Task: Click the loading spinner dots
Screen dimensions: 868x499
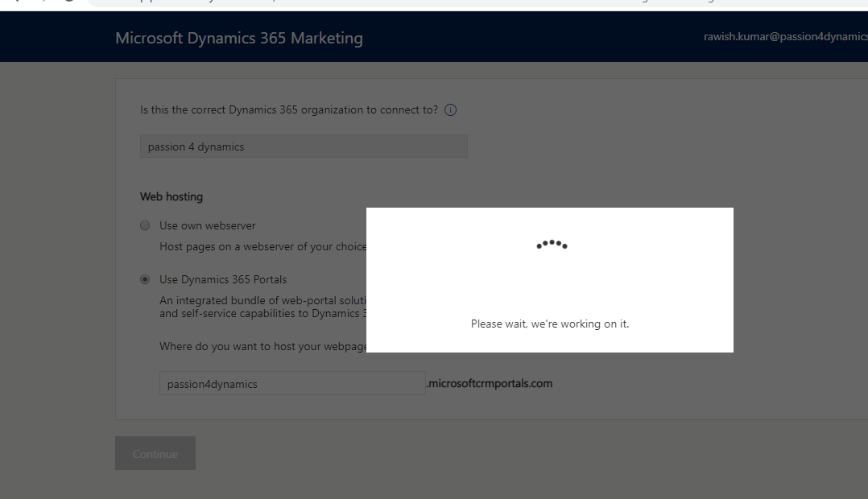Action: [x=552, y=244]
